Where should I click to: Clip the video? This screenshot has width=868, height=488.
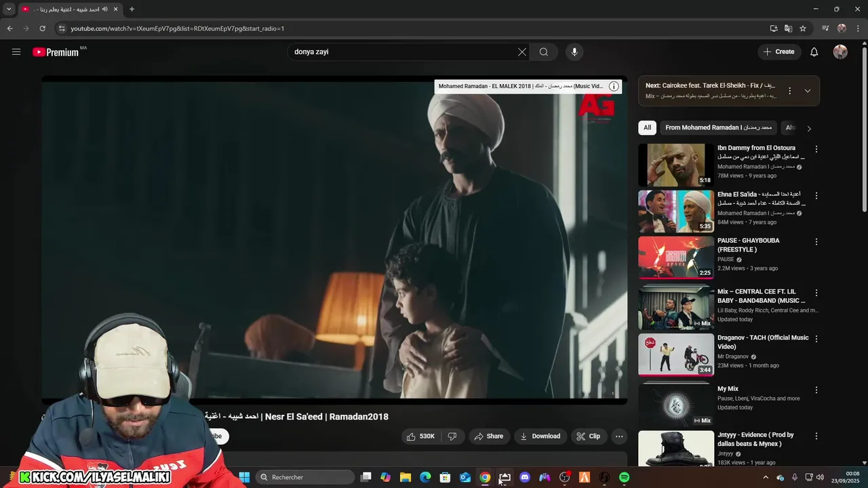pos(589,436)
